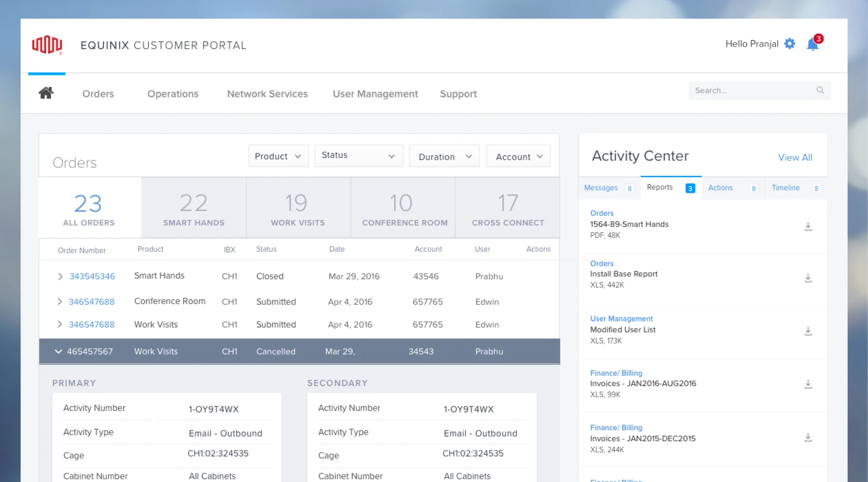Switch to the Actions tab

(x=733, y=188)
